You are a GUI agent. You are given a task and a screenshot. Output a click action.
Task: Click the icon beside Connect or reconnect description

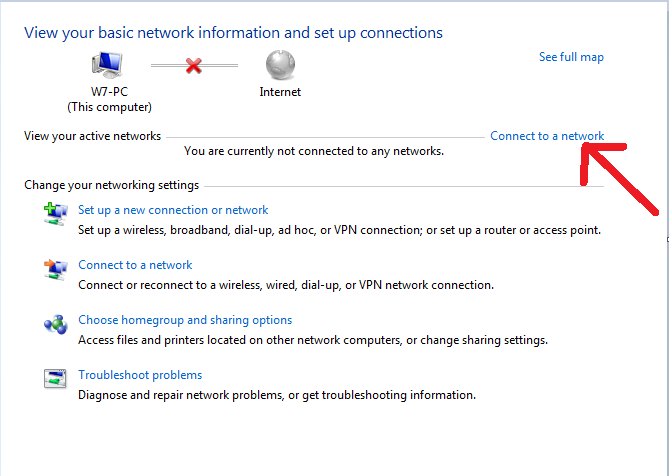[55, 270]
